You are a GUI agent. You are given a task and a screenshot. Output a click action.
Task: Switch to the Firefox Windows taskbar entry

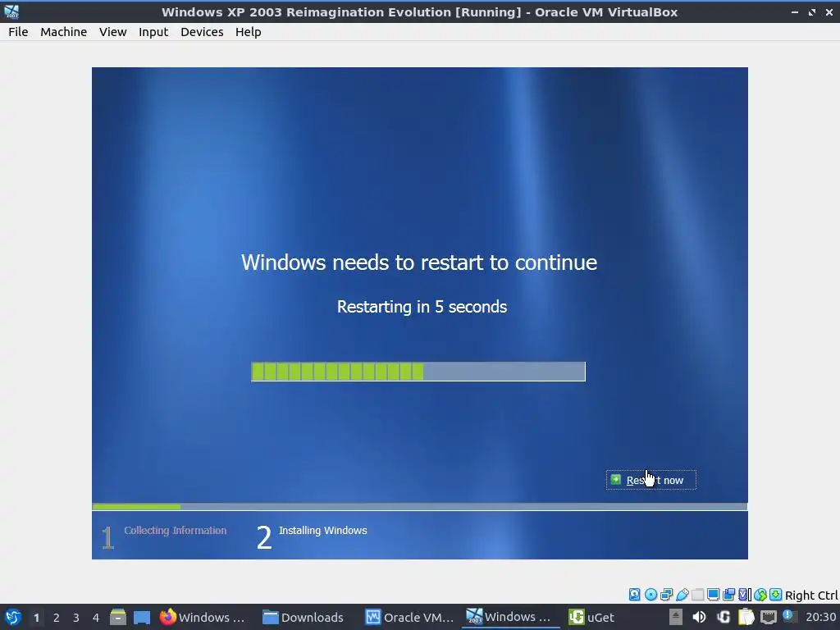(203, 617)
